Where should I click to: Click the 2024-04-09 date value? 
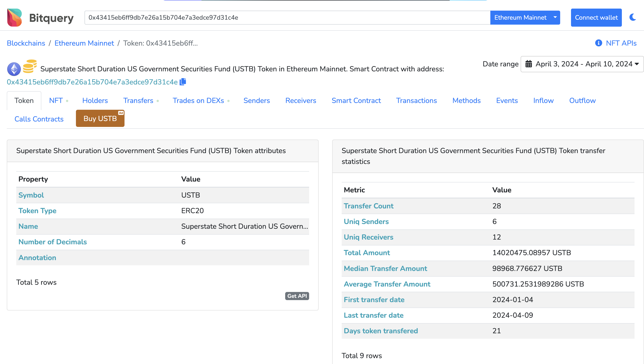513,315
